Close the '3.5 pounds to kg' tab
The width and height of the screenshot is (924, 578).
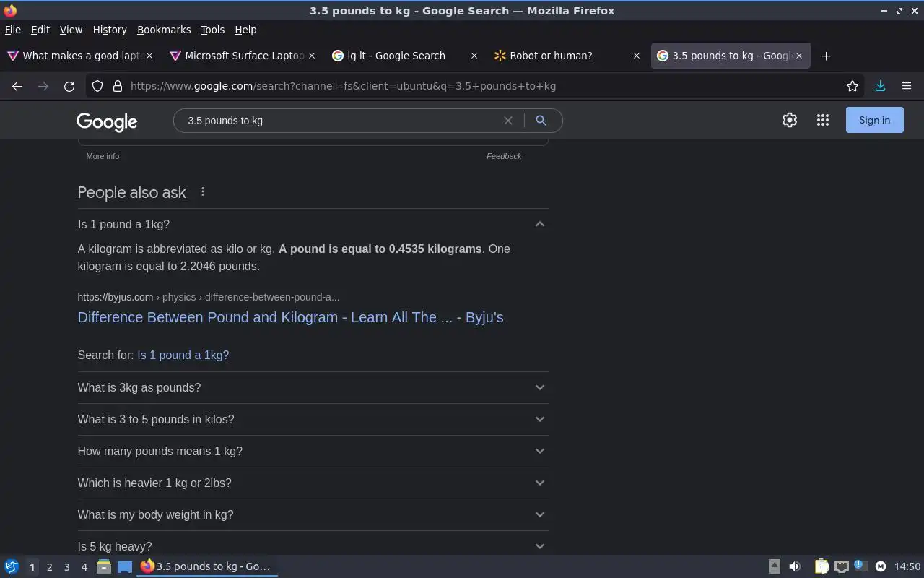click(799, 56)
